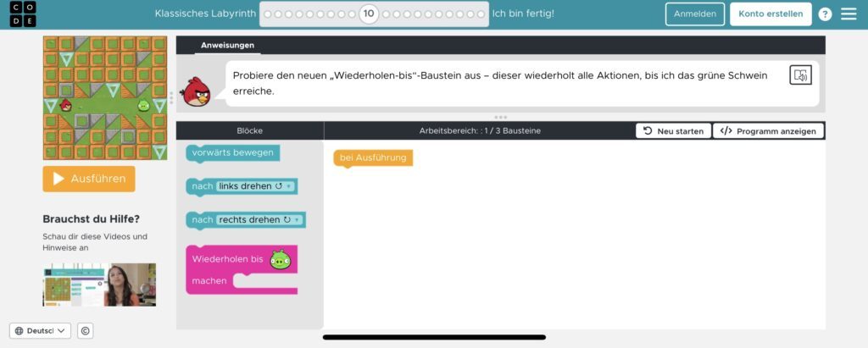
Task: Click the red bird in the maze
Action: pyautogui.click(x=66, y=105)
